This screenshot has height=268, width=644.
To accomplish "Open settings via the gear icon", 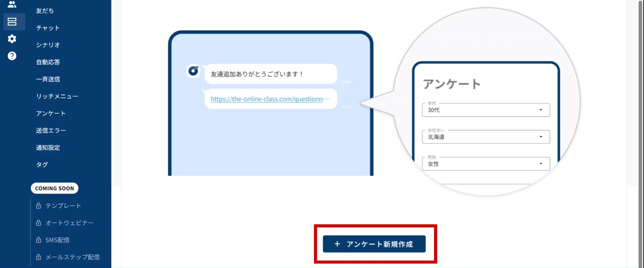I will [x=12, y=39].
